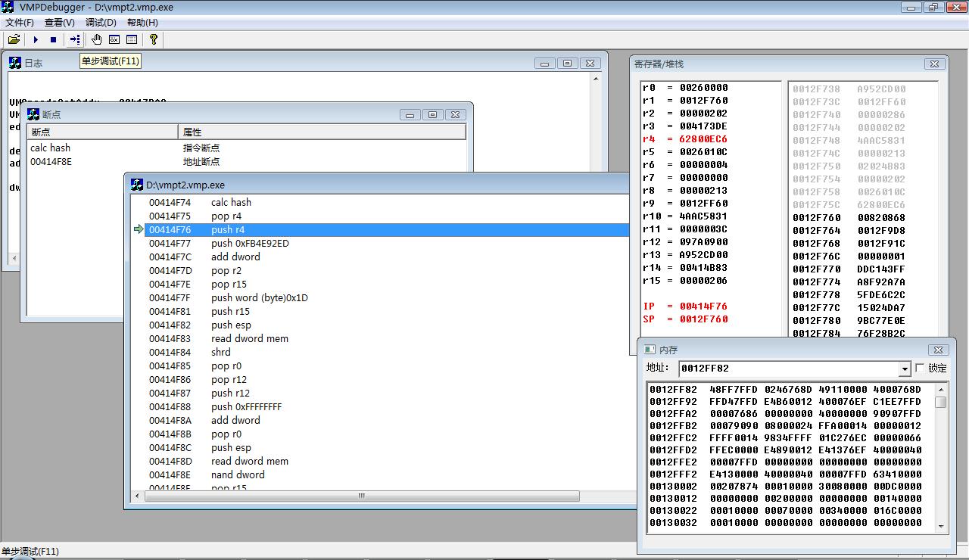
Task: Click the 断点 window's title icon
Action: click(x=33, y=114)
